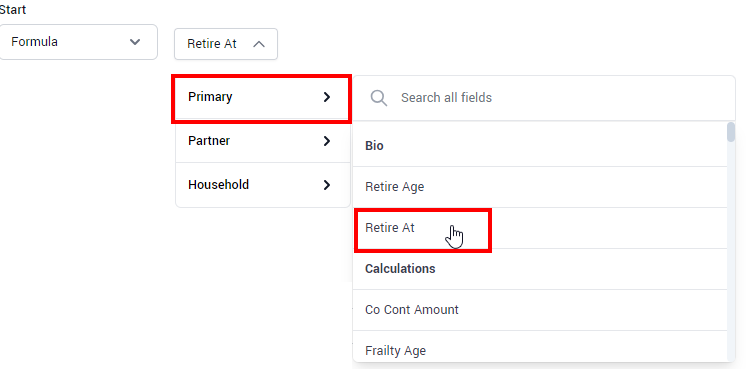The width and height of the screenshot is (746, 369).
Task: Click the Retire At dropdown up-arrow
Action: [x=258, y=44]
